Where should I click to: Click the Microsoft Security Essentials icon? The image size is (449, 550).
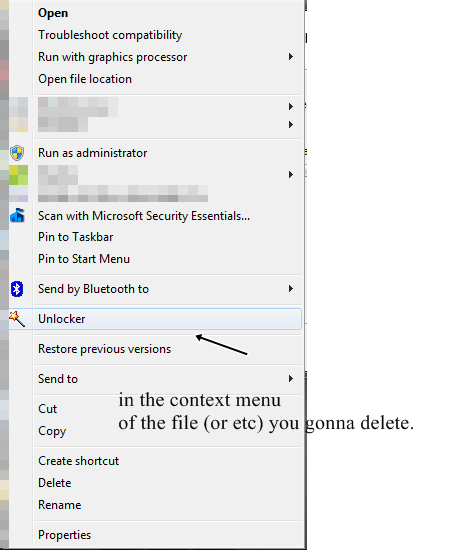(17, 215)
